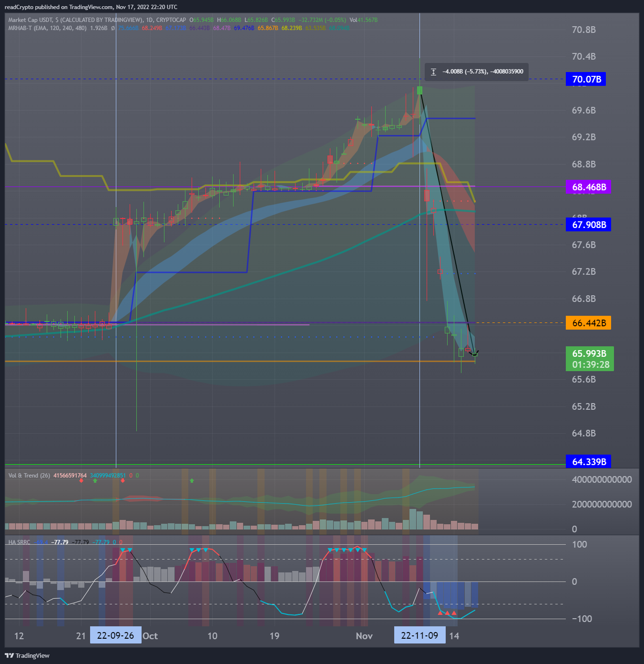Select the 67.908B blue price label
This screenshot has height=664, width=644.
click(588, 225)
